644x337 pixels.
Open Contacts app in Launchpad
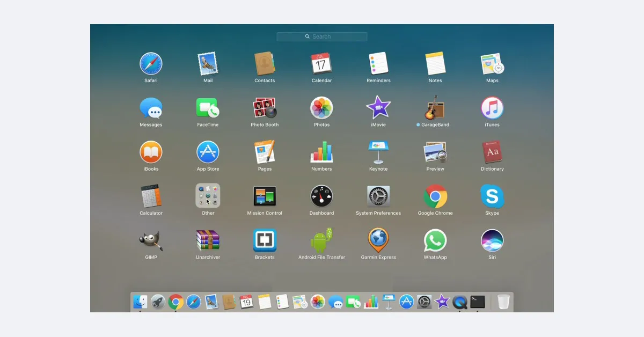click(265, 64)
